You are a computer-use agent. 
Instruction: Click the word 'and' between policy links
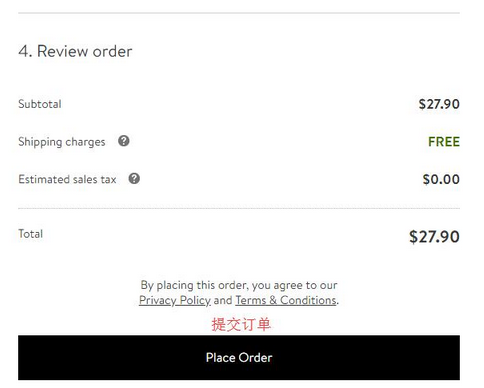(223, 300)
